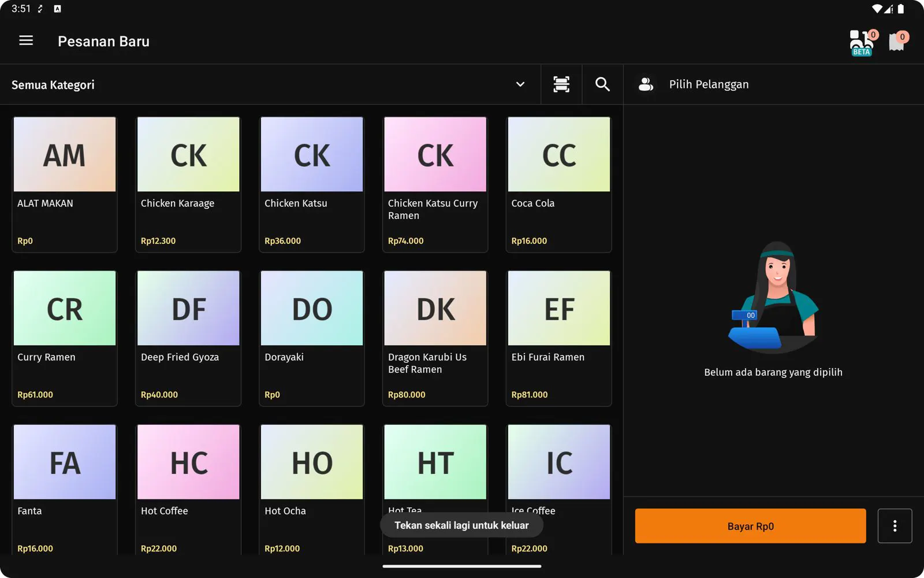Add Coca Cola to the order
This screenshot has width=924, height=578.
(558, 184)
